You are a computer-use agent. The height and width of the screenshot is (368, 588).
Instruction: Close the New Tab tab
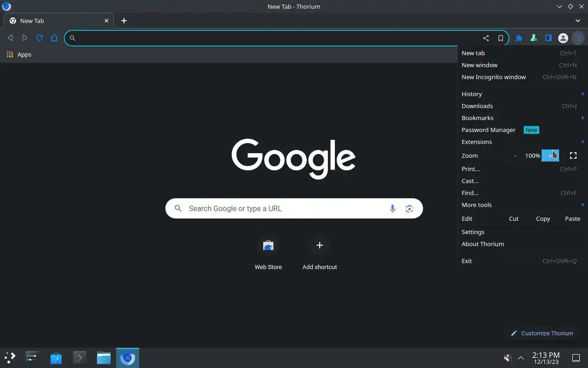click(107, 21)
